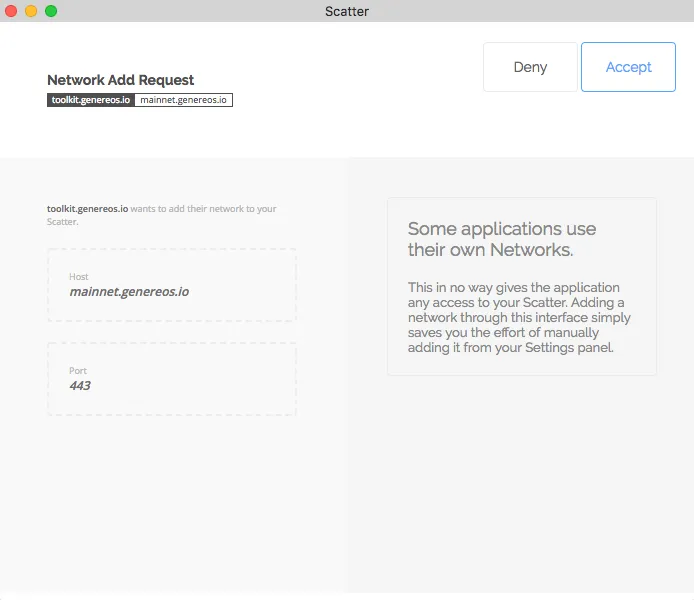
Task: Click the paragraph mentioning the Settings panel
Action: 519,317
